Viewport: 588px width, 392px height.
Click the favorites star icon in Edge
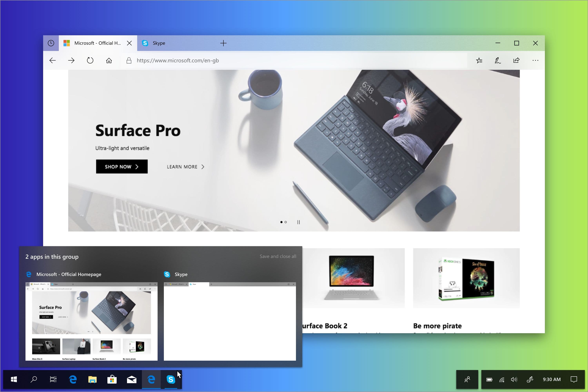(480, 60)
